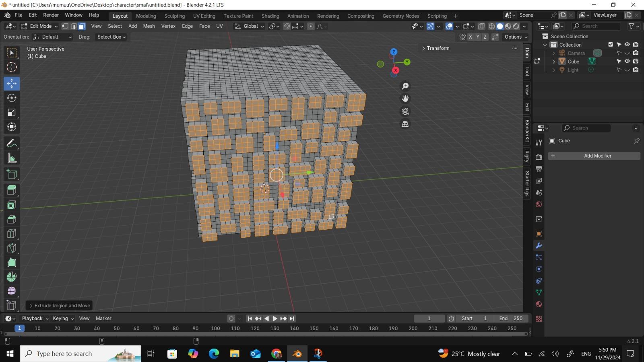644x362 pixels.
Task: Open Orientation Default dropdown
Action: coord(53,37)
